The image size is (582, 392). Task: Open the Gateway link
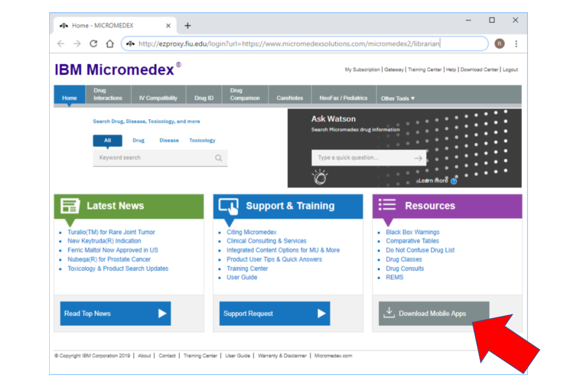coord(394,70)
